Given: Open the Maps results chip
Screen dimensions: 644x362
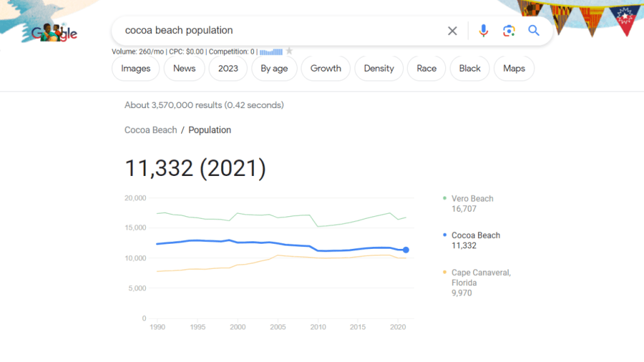Looking at the screenshot, I should pos(514,69).
